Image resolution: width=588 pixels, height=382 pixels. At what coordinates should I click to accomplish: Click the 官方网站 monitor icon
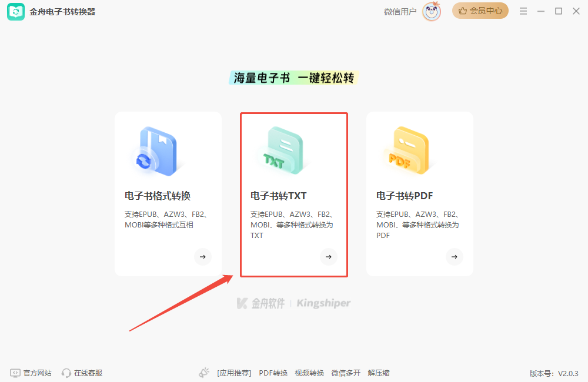(15, 373)
